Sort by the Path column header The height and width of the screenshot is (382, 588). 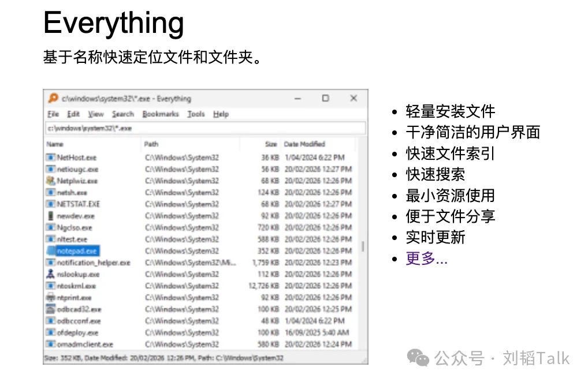tap(151, 144)
